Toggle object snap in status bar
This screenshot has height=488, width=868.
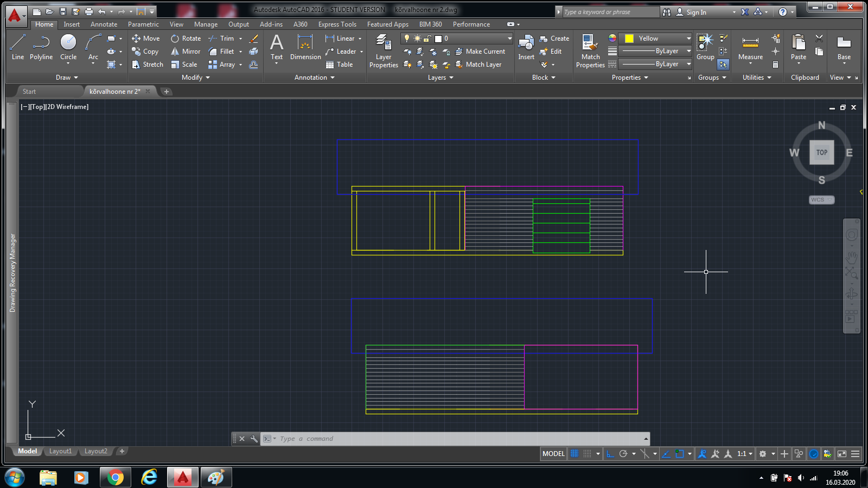(679, 454)
